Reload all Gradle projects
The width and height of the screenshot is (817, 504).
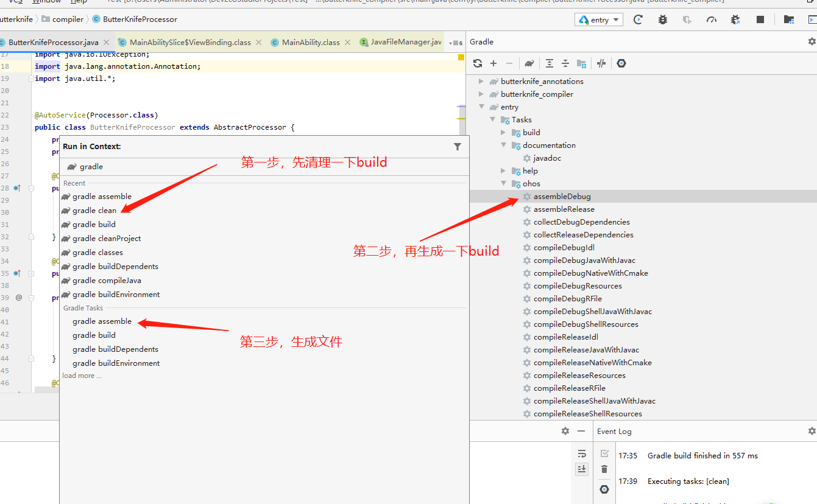coord(478,63)
